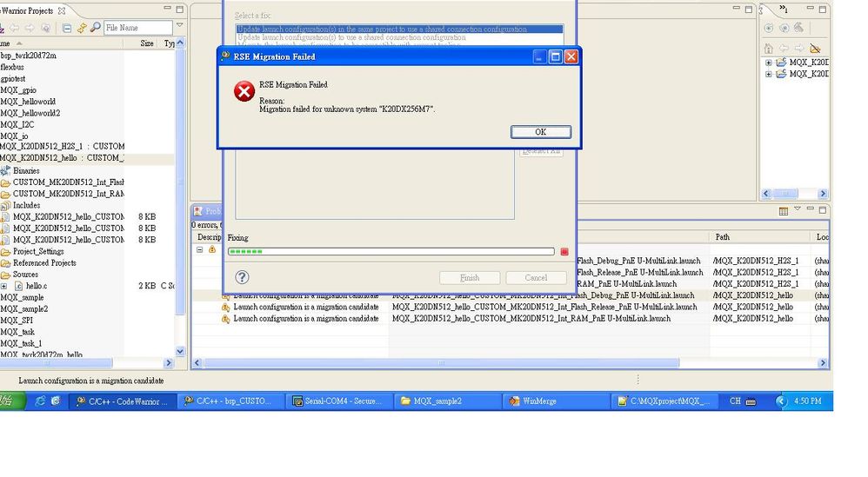Click the Back arrow in the Projects toolbar
Viewport: 868px width, 477px height.
pyautogui.click(x=15, y=28)
